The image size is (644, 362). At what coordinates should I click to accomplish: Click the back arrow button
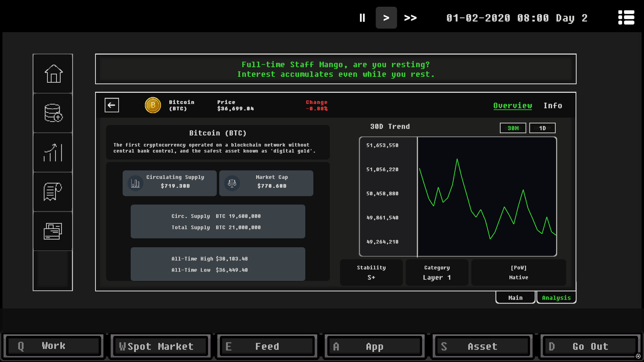click(112, 105)
